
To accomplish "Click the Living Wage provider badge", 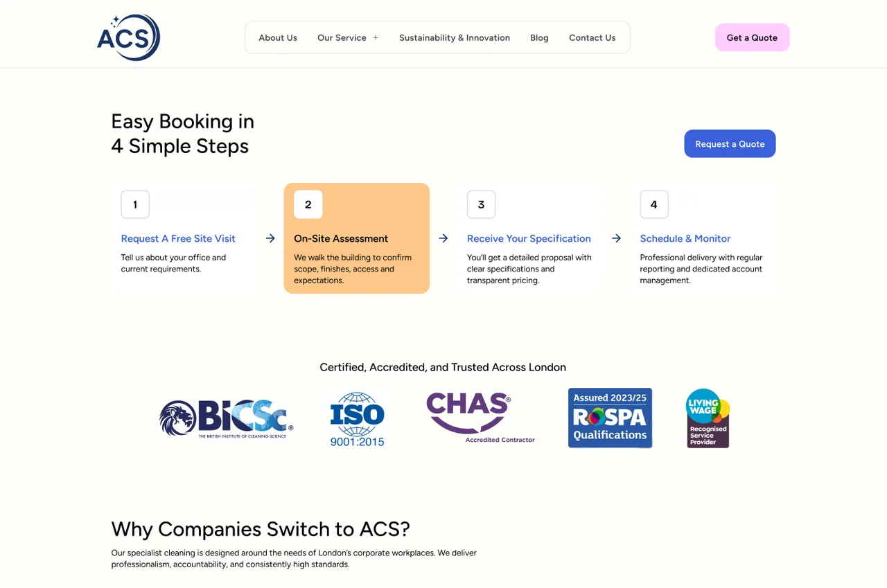I will coord(708,418).
